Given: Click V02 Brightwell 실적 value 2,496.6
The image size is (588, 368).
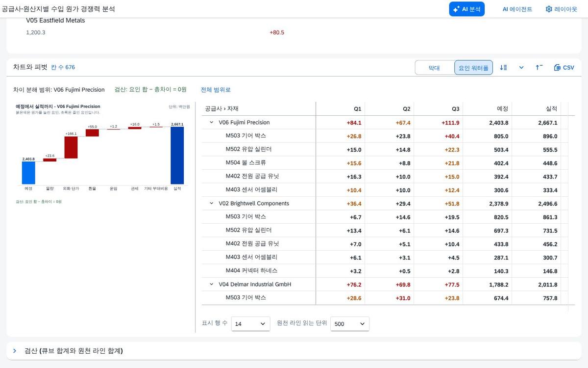Looking at the screenshot, I should 547,204.
